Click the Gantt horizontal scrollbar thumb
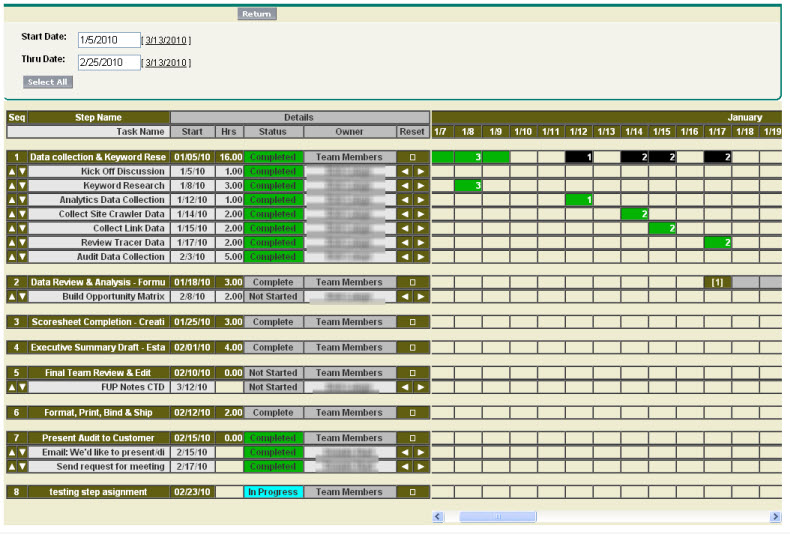The image size is (790, 537). point(498,516)
